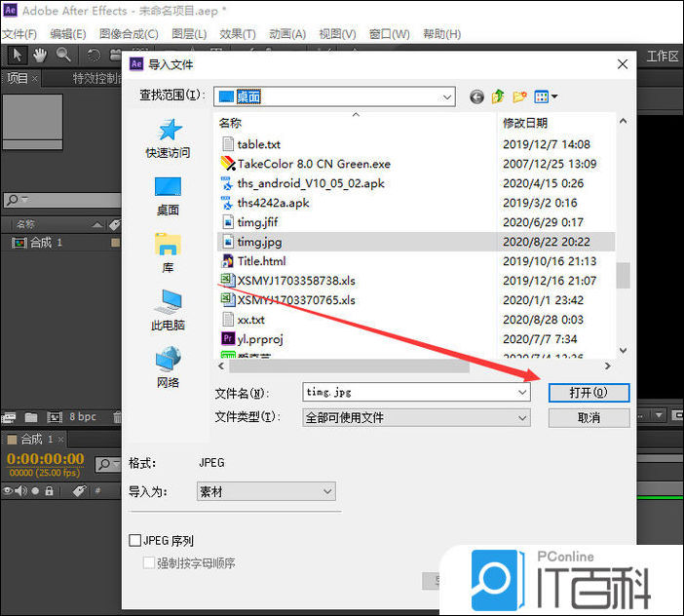Open the view menu icon
Viewport: 684px width, 616px height.
pyautogui.click(x=546, y=96)
